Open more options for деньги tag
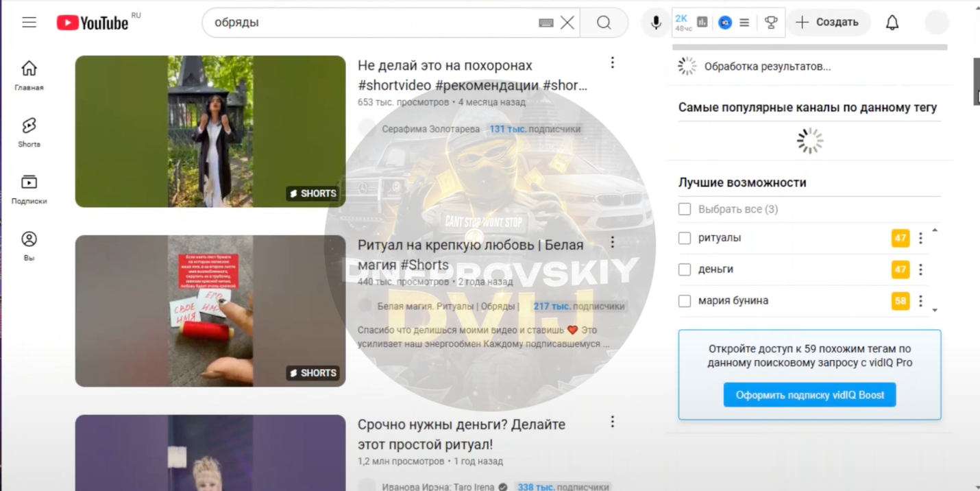Image resolution: width=980 pixels, height=491 pixels. (x=920, y=270)
